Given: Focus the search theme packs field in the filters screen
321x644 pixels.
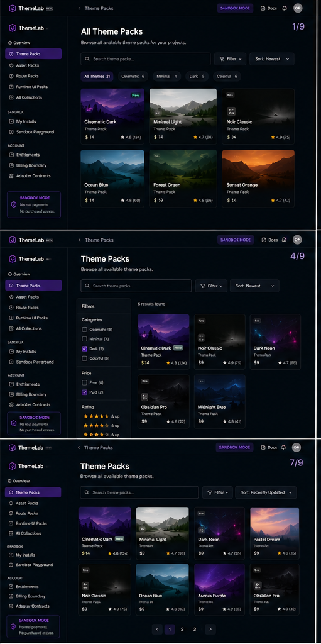Looking at the screenshot, I should click(136, 286).
